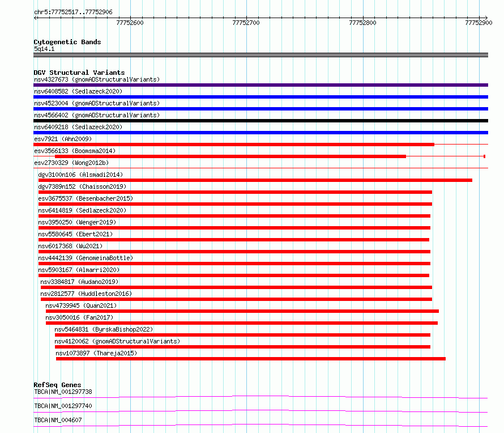
Task: Select the red dgv3100n106 variant bar
Action: click(x=255, y=180)
